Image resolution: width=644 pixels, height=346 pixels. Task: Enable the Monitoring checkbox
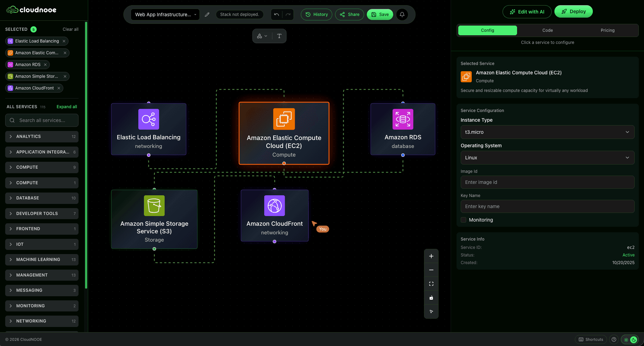(463, 220)
